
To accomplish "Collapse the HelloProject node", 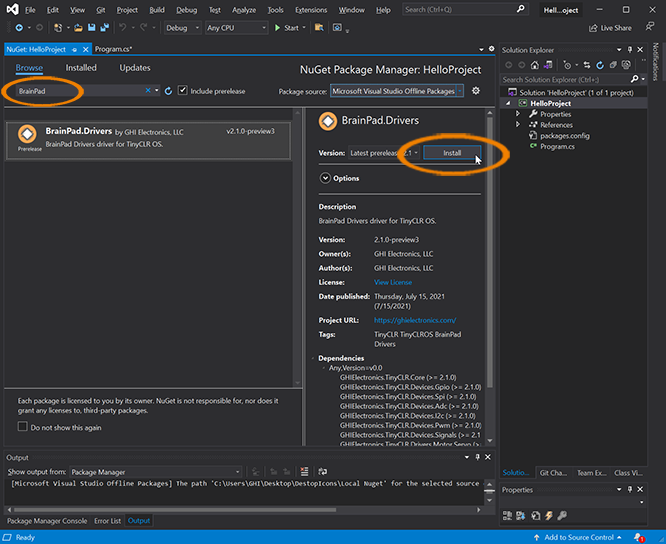I will pos(508,103).
